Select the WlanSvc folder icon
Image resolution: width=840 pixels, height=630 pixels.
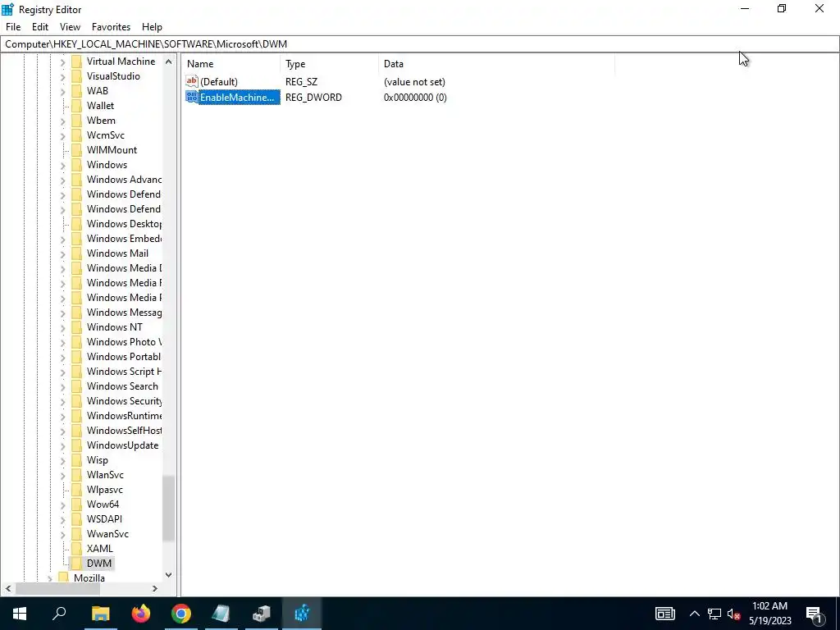pyautogui.click(x=76, y=475)
